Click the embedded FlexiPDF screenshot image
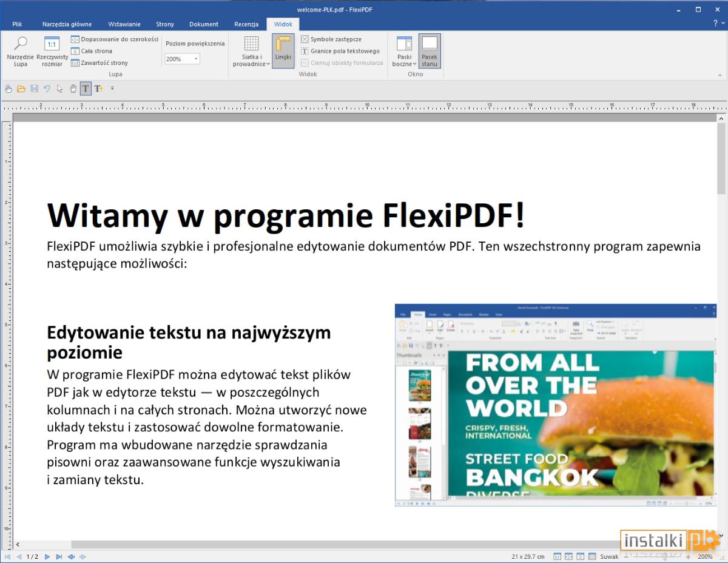Screen dimensions: 728x563 click(x=556, y=405)
